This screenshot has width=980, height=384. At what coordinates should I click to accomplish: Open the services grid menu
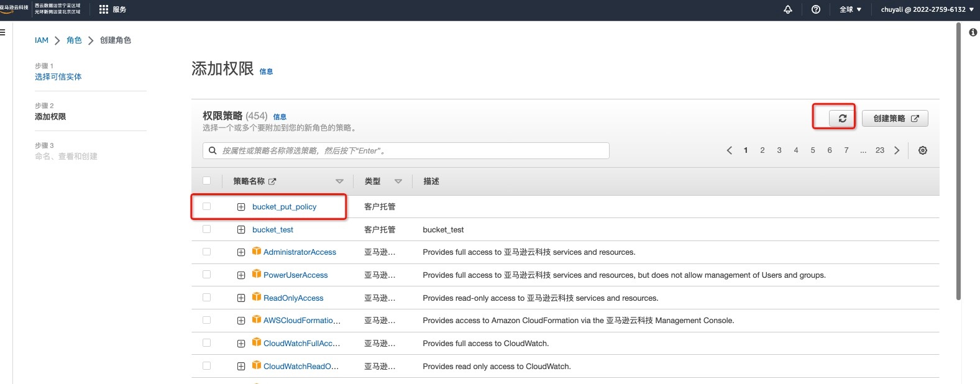click(x=112, y=9)
